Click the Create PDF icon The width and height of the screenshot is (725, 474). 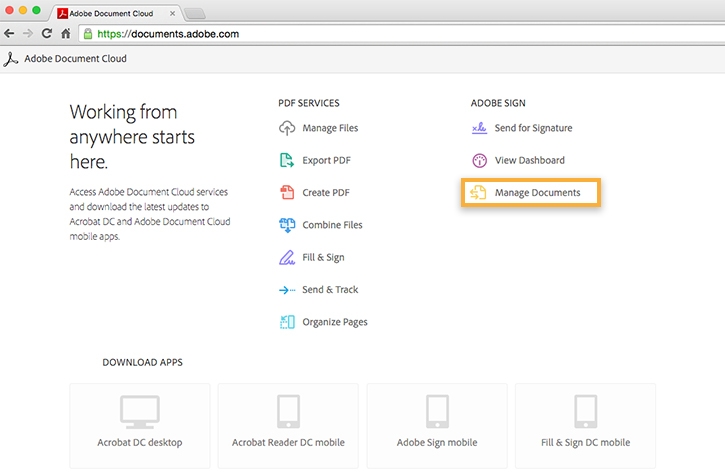click(x=287, y=192)
